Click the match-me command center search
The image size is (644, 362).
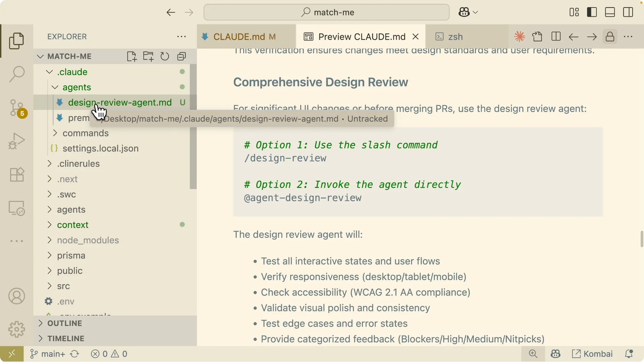326,12
